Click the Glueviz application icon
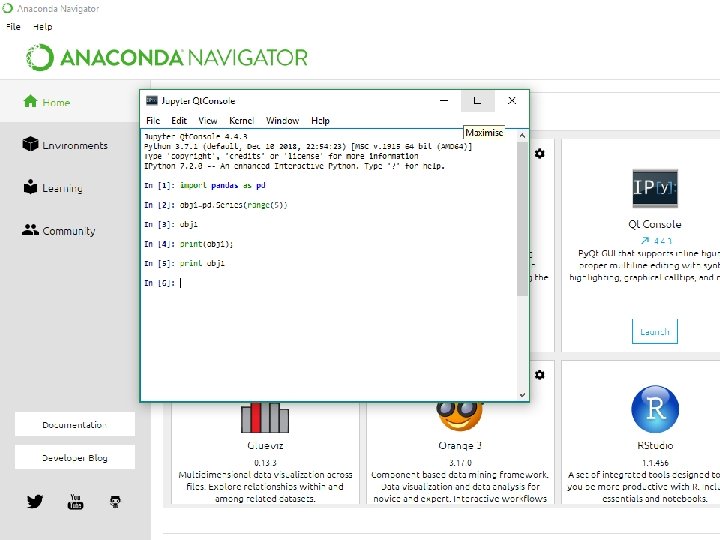The image size is (720, 540). point(265,418)
